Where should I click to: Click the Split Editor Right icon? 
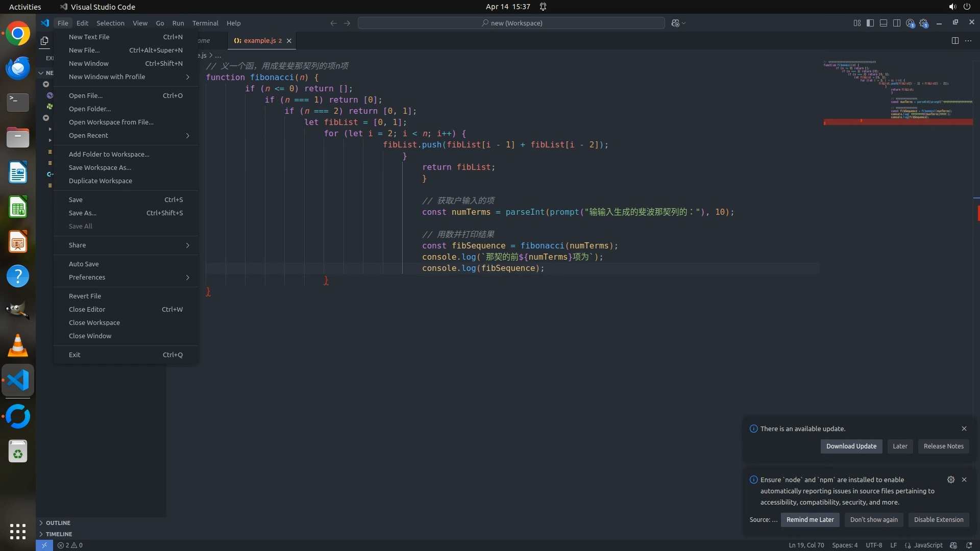coord(955,40)
